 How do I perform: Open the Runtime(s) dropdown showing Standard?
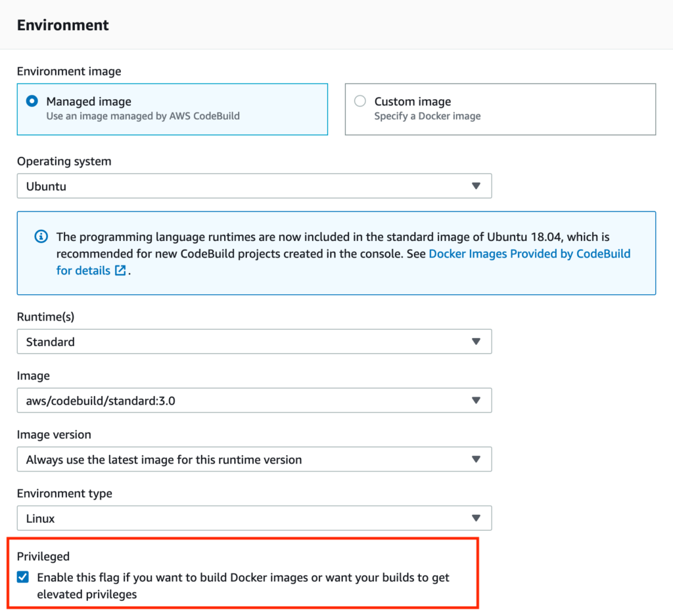click(254, 341)
